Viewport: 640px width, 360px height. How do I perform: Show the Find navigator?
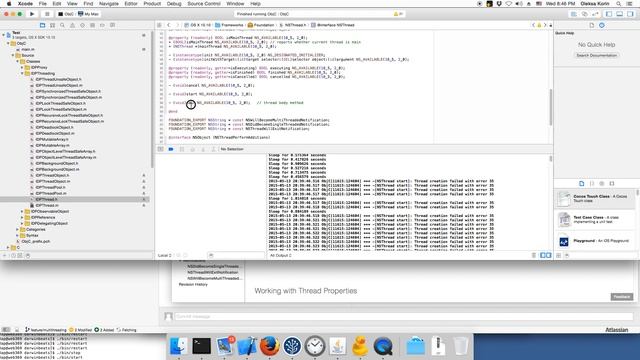(62, 25)
